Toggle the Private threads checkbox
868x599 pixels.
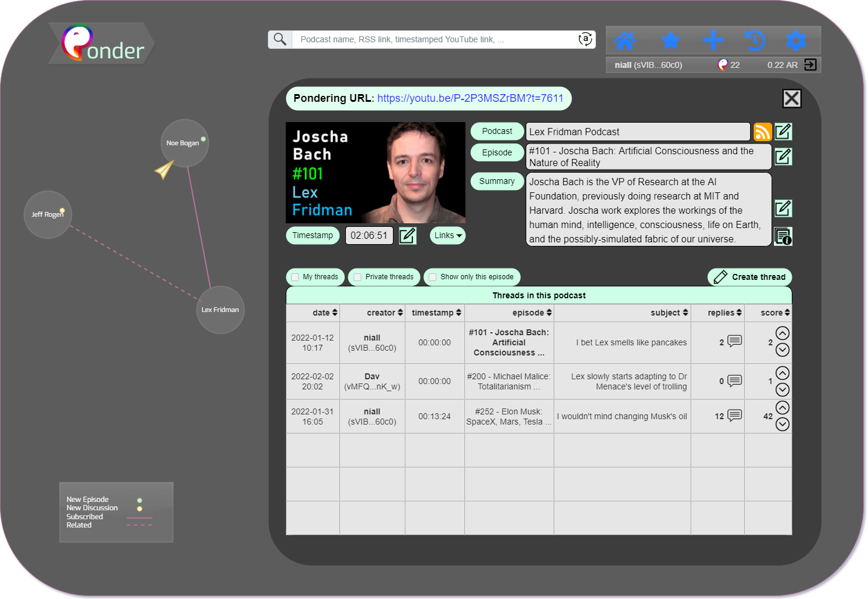click(358, 277)
